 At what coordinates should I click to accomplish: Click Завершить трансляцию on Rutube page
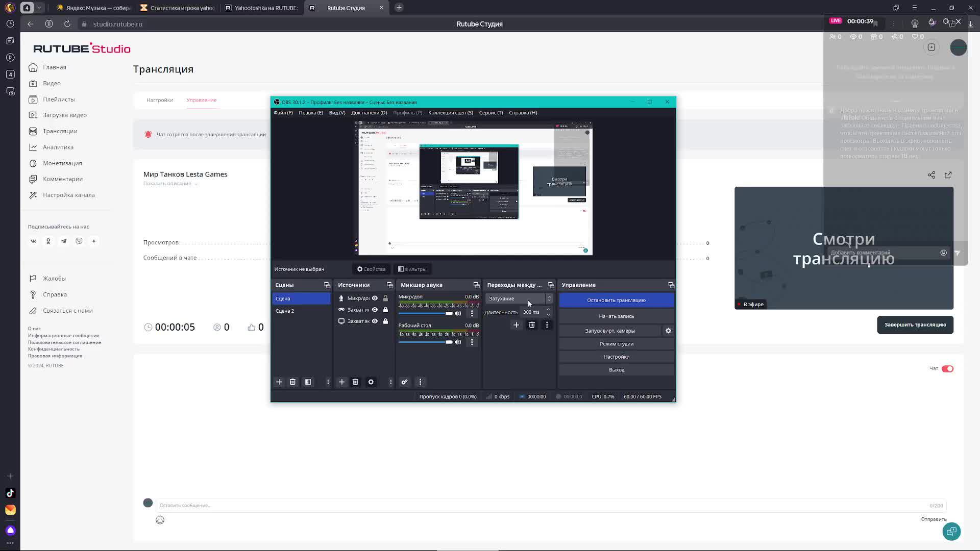pos(915,324)
